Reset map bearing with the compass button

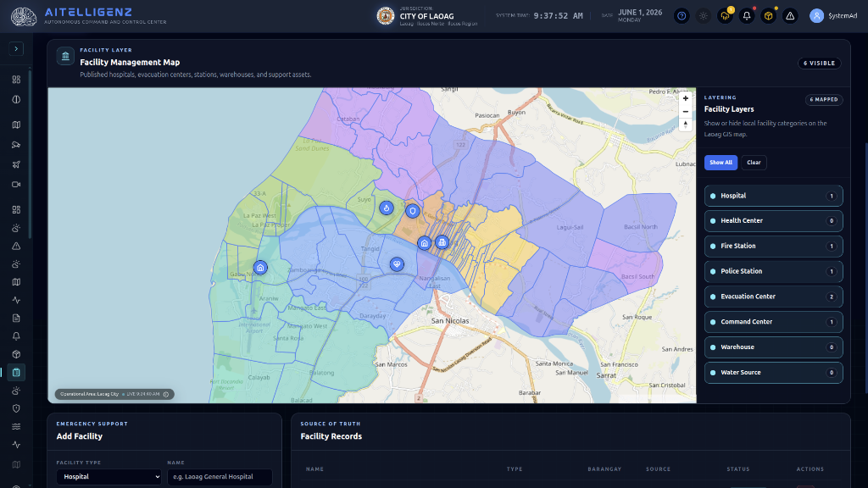click(x=685, y=125)
